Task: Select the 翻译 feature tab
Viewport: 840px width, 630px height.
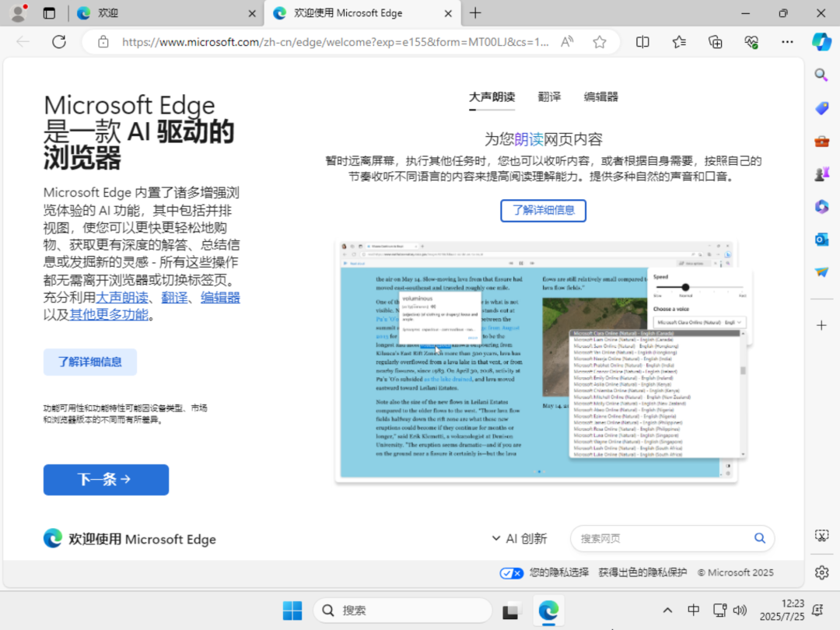Action: tap(549, 97)
